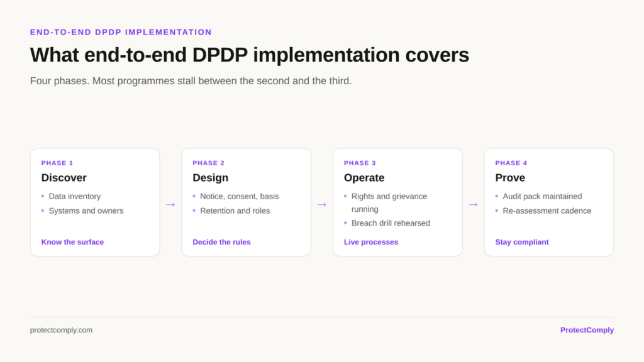Click the 'Notice, consent, basis' bullet
Image resolution: width=644 pixels, height=362 pixels.
[x=239, y=197]
